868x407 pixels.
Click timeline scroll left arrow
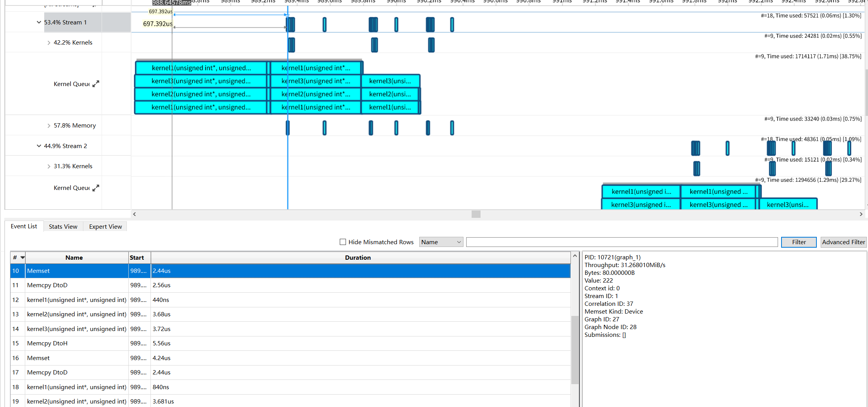[135, 214]
